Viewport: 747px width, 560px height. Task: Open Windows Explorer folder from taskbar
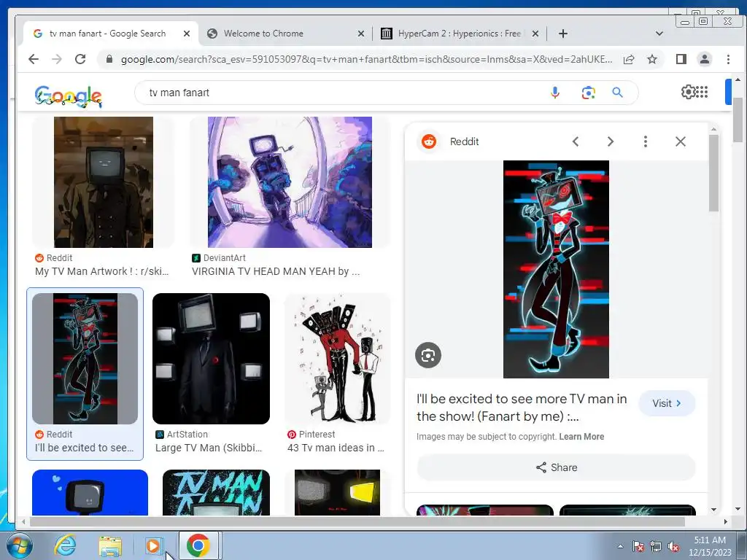[110, 545]
